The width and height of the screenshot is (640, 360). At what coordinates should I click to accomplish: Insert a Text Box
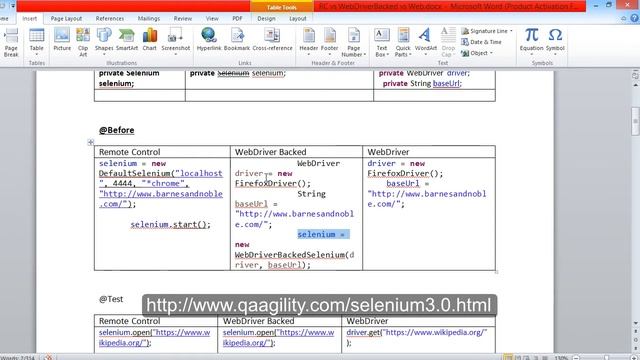[x=382, y=42]
